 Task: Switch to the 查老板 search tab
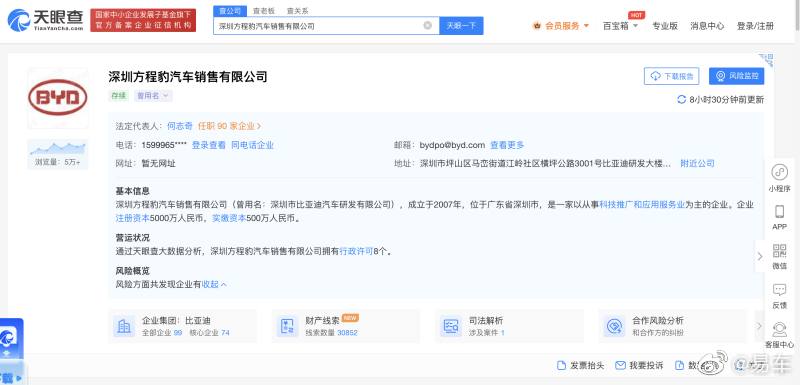(x=264, y=11)
